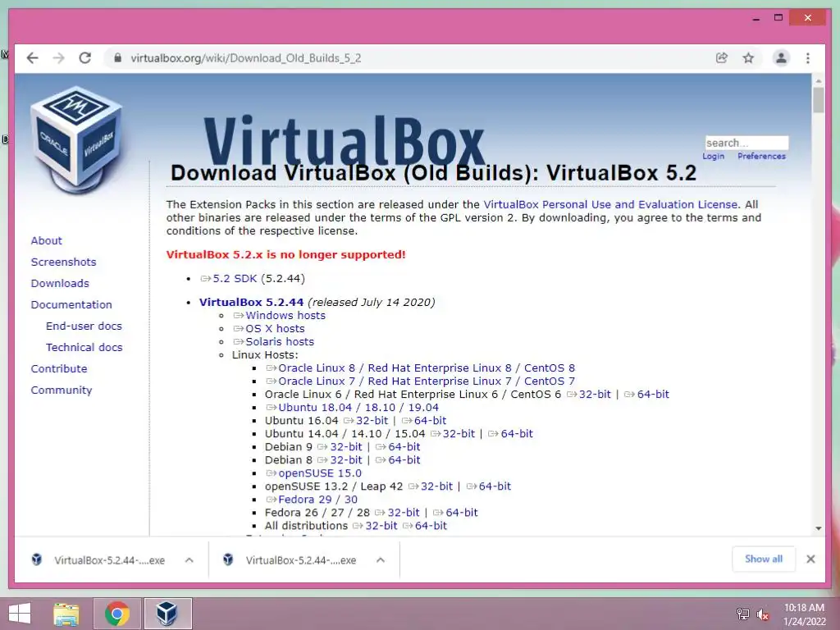Click Show all downloads
Viewport: 840px width, 630px height.
pyautogui.click(x=764, y=559)
